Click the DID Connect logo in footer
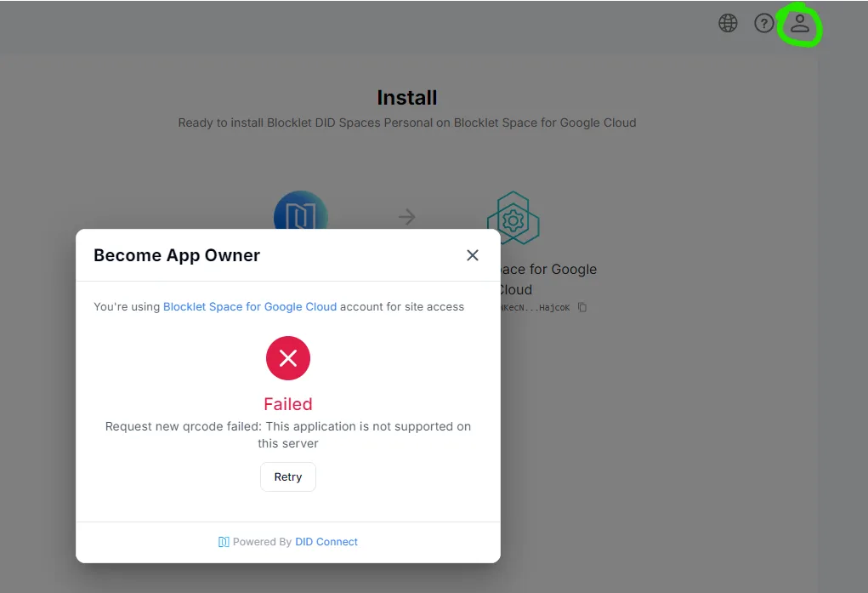The image size is (868, 593). pos(224,542)
